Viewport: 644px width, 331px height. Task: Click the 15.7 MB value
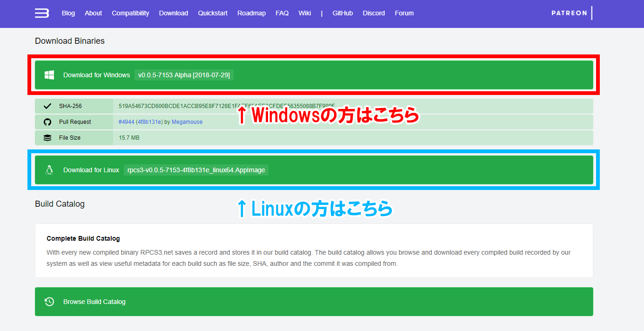point(129,138)
